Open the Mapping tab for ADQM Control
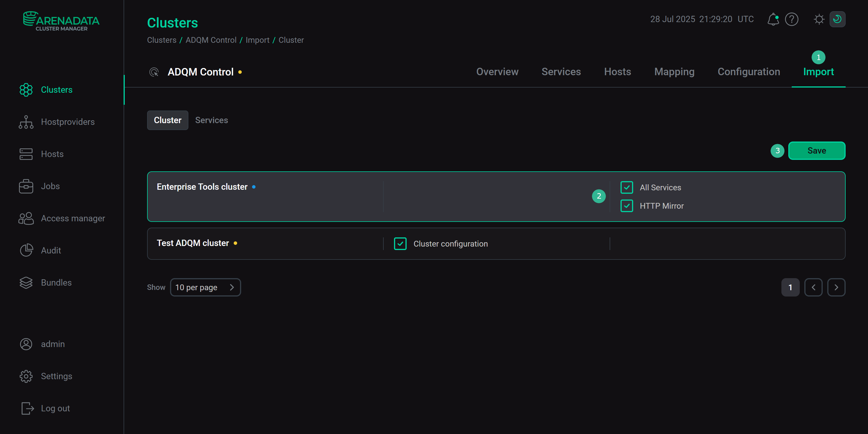The width and height of the screenshot is (868, 434). pos(674,71)
